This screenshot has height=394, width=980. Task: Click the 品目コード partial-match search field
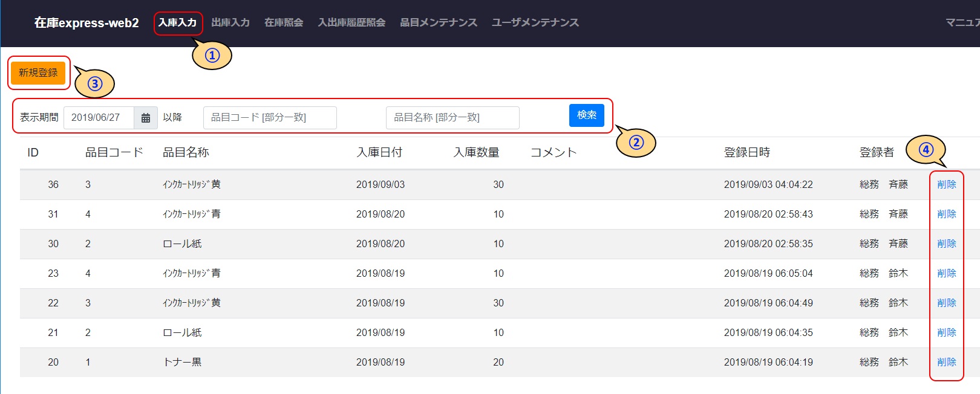tap(270, 118)
